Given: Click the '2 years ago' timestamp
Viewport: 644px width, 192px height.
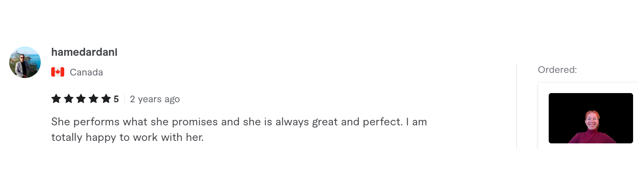Looking at the screenshot, I should 154,99.
